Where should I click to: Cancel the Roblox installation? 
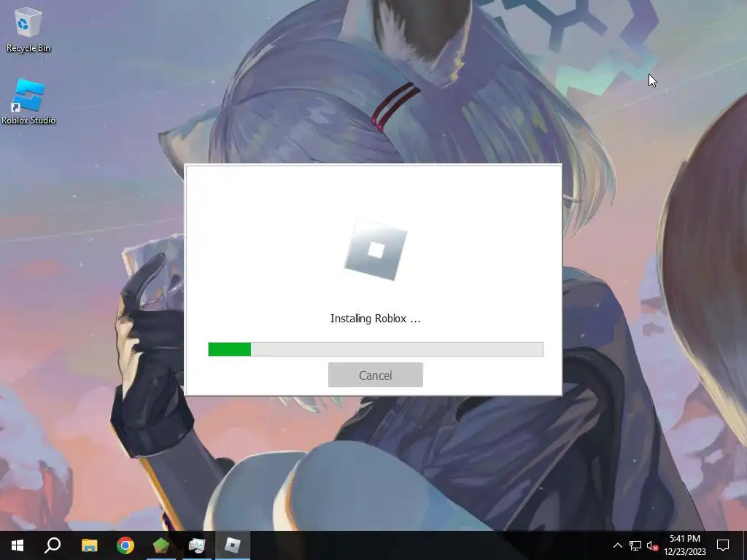pos(376,375)
